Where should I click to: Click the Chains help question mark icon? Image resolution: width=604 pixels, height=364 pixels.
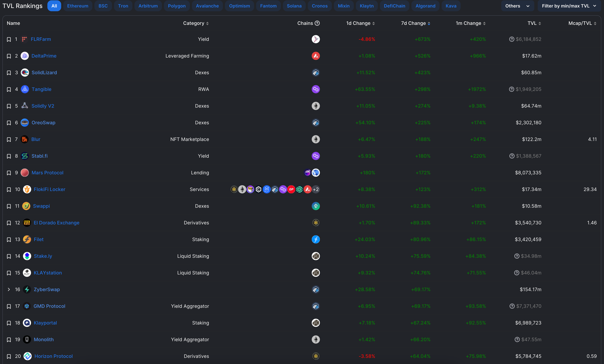click(x=317, y=23)
